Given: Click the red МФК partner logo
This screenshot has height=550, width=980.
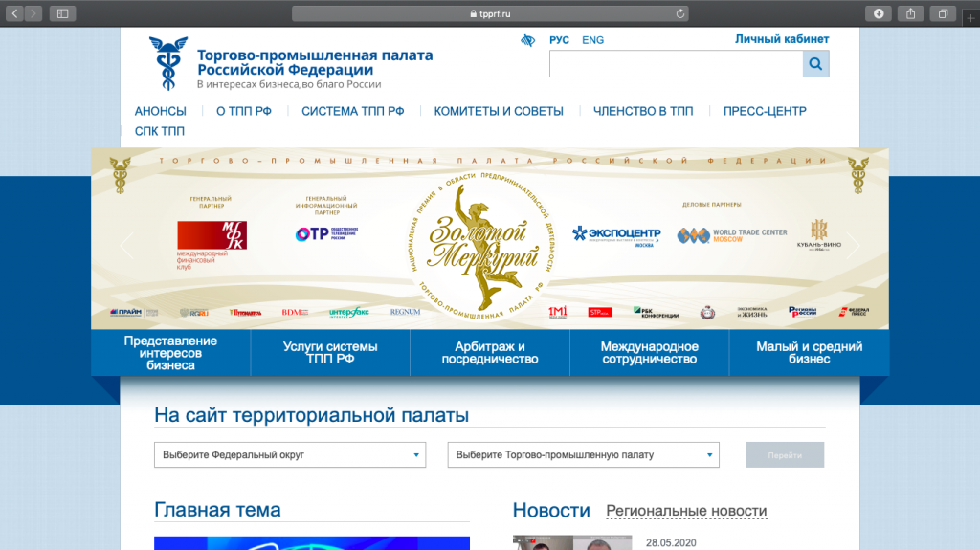Looking at the screenshot, I should coord(212,244).
